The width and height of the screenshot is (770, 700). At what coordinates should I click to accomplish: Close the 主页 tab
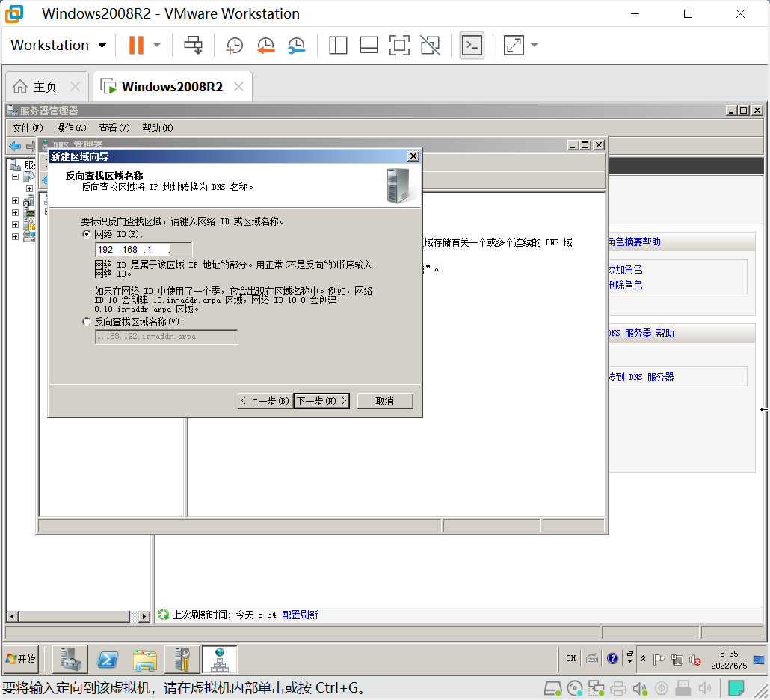[76, 87]
